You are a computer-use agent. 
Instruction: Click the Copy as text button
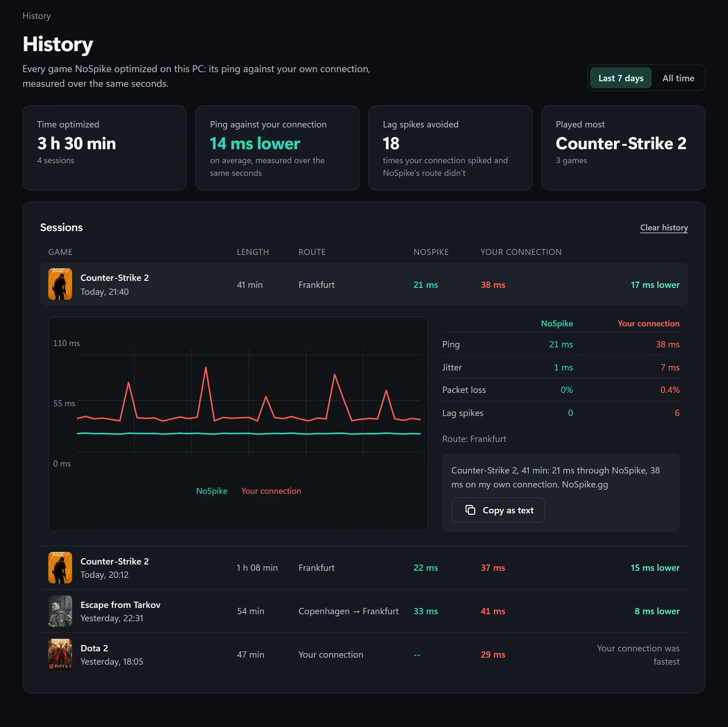(498, 510)
